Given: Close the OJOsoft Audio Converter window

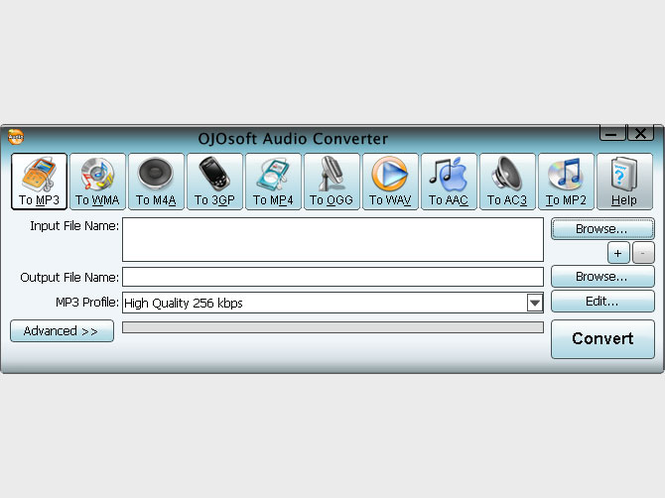Looking at the screenshot, I should pyautogui.click(x=640, y=133).
